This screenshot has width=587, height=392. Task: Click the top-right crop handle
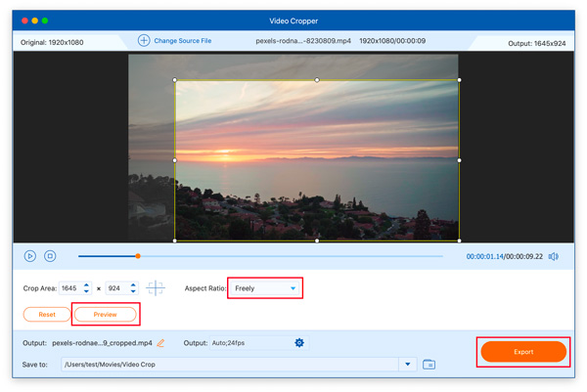pos(460,80)
